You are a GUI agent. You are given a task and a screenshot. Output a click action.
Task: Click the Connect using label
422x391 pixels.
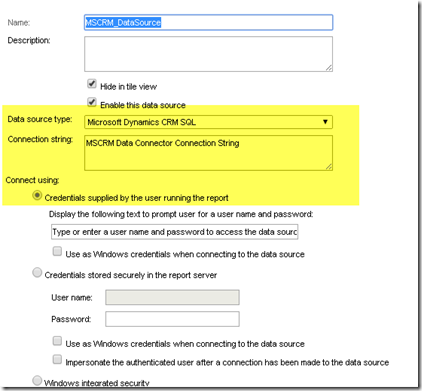pyautogui.click(x=32, y=180)
